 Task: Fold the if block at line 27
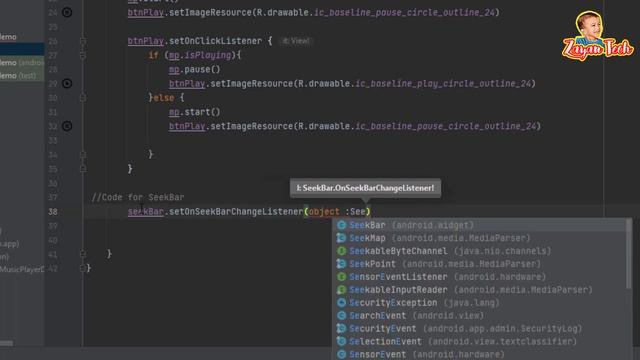(x=83, y=55)
